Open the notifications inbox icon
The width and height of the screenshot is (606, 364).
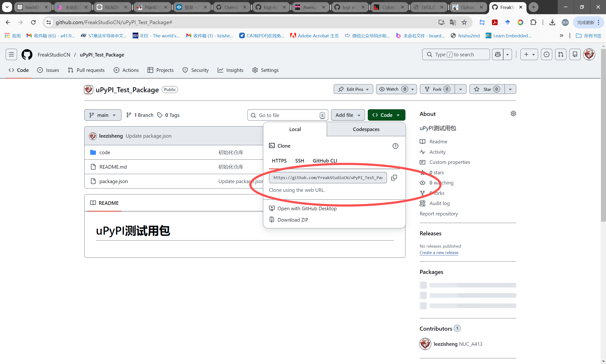coord(575,54)
